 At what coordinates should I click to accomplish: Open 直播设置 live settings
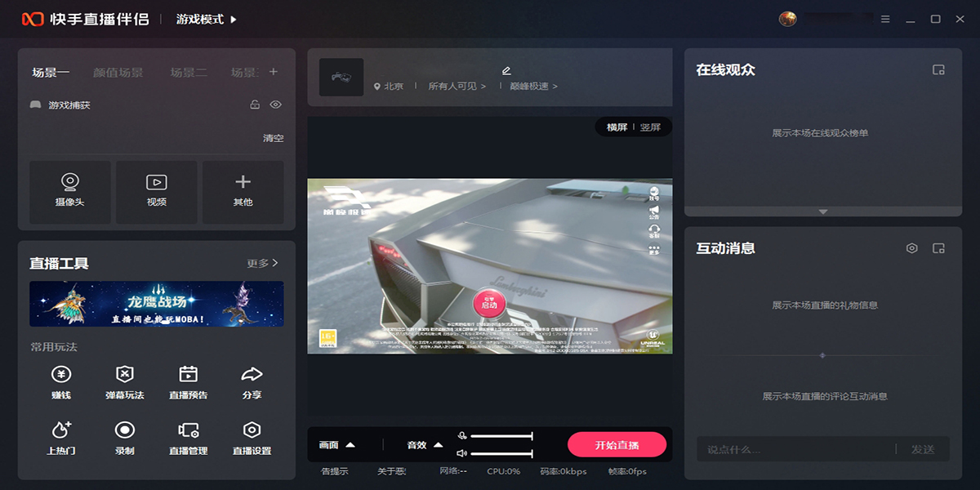click(x=252, y=439)
